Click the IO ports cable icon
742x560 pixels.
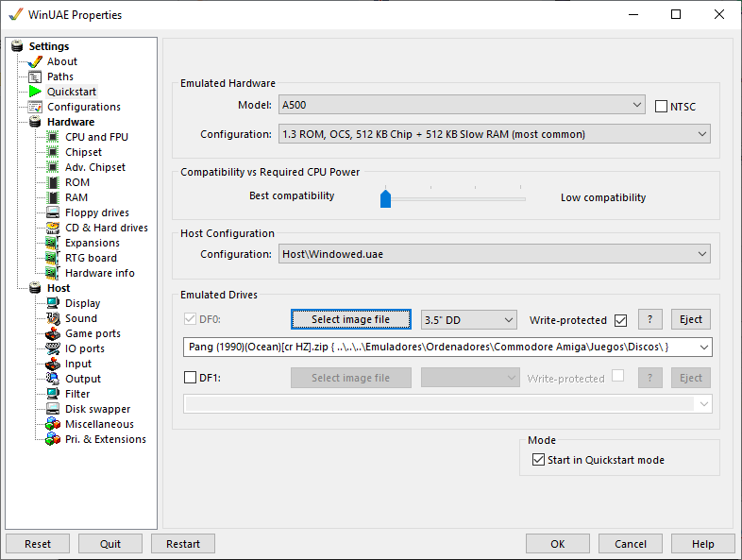[53, 348]
